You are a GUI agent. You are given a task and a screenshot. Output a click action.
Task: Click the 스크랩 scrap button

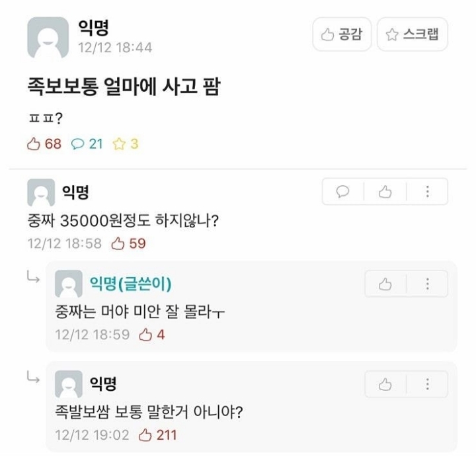(413, 34)
